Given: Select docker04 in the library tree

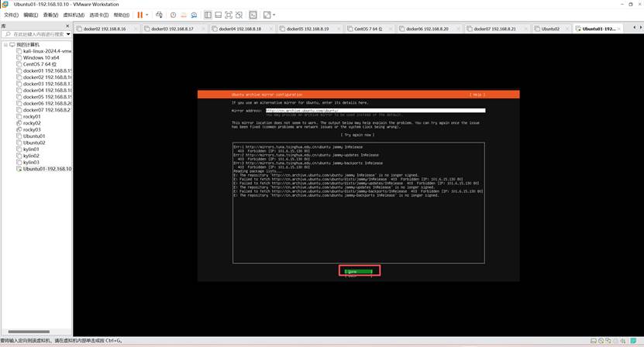Looking at the screenshot, I should click(x=44, y=91).
